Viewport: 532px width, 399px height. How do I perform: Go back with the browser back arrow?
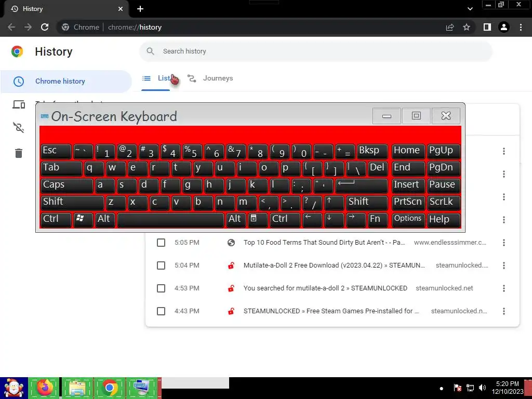pyautogui.click(x=11, y=27)
